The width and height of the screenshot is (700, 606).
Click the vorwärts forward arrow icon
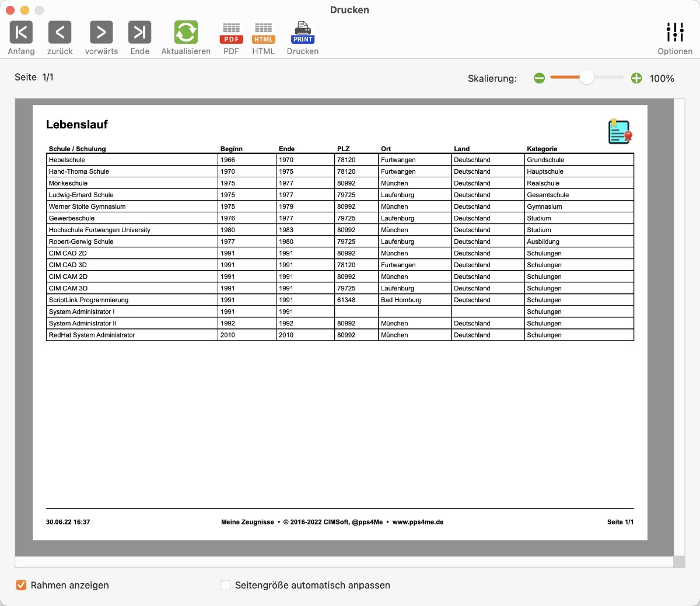pyautogui.click(x=101, y=32)
